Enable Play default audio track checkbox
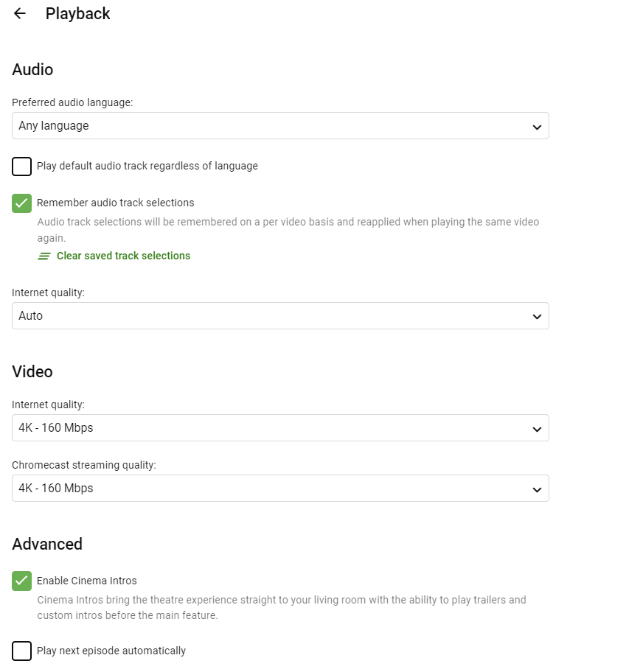This screenshot has height=672, width=643. click(22, 167)
